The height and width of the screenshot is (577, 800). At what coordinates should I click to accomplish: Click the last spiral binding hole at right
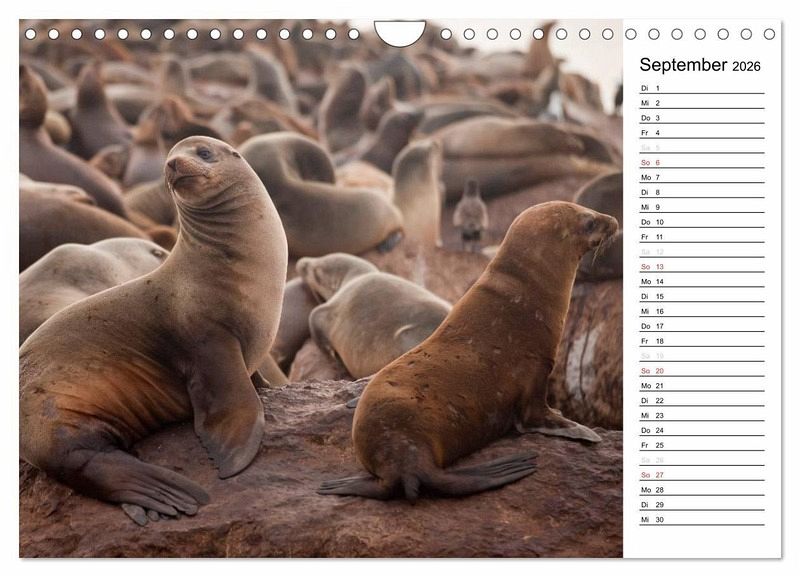pyautogui.click(x=769, y=34)
